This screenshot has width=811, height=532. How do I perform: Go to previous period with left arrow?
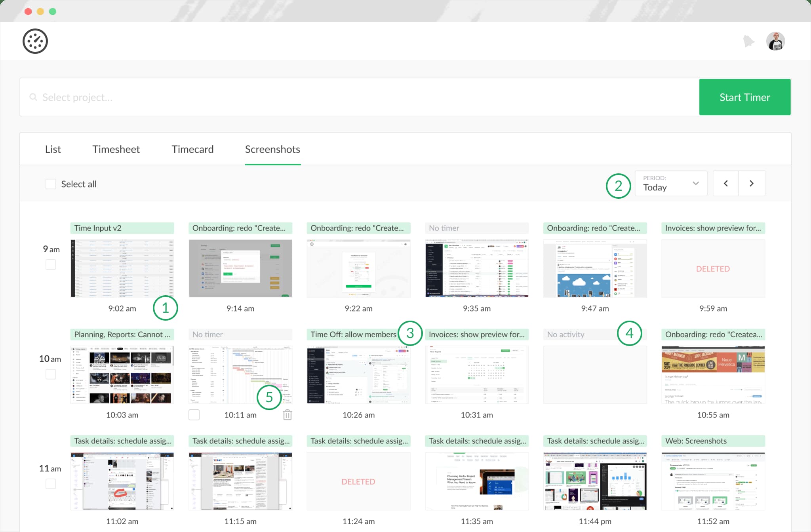point(726,183)
